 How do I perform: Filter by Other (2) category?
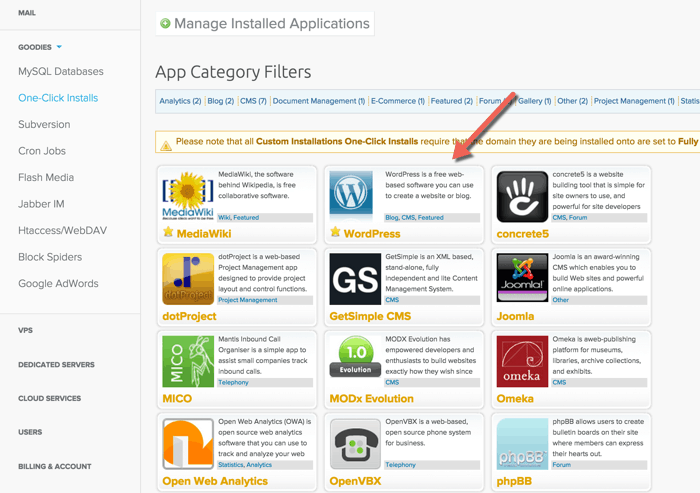pos(572,101)
